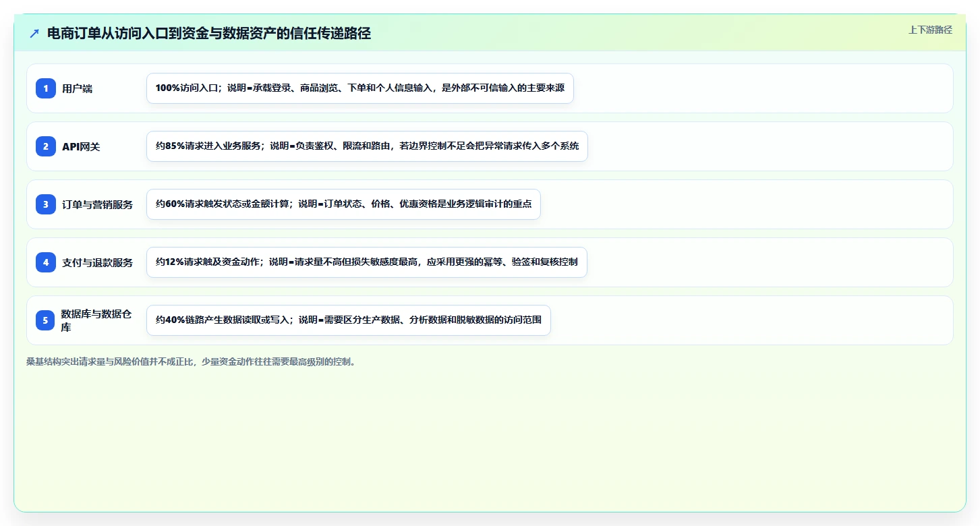The width and height of the screenshot is (980, 526).
Task: Open the 约85%请求进入业务服务 description box
Action: pyautogui.click(x=367, y=146)
